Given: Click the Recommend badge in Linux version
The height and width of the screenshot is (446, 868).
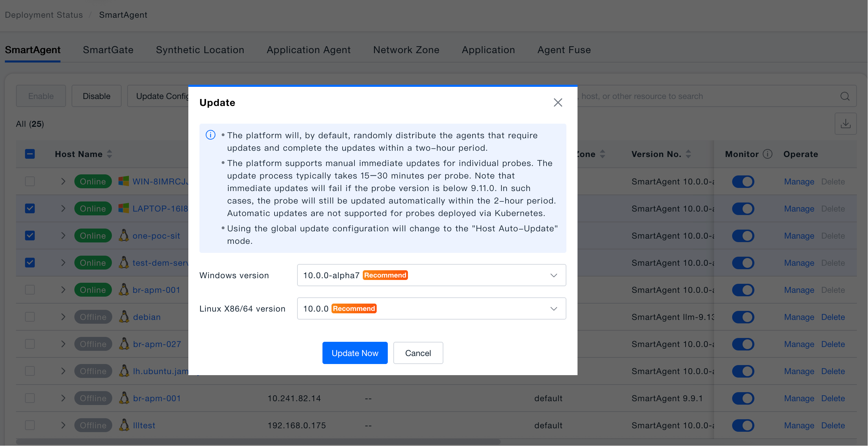Looking at the screenshot, I should pos(354,308).
